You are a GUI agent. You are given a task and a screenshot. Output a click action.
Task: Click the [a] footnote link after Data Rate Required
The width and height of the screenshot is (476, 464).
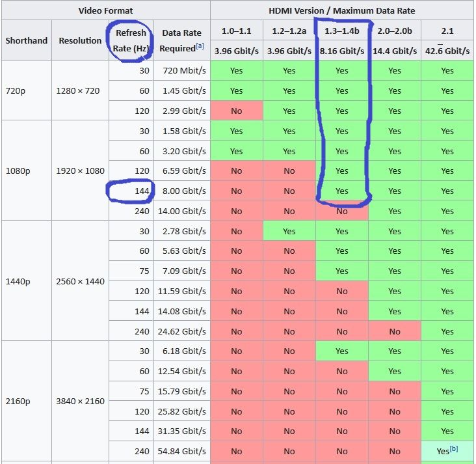pos(200,48)
